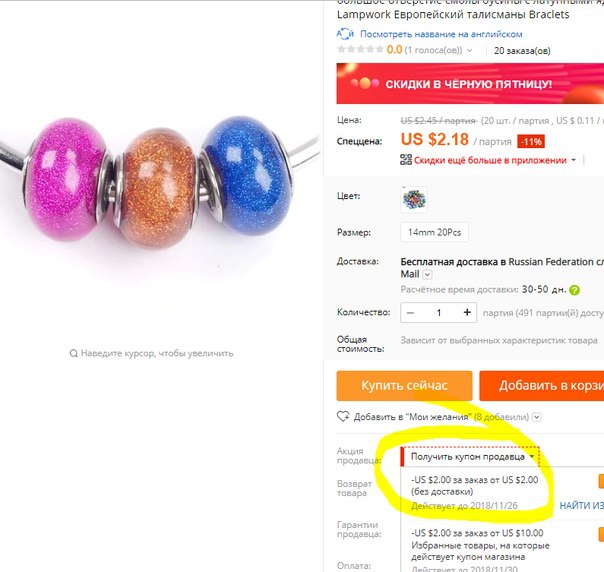The width and height of the screenshot is (604, 572).
Task: Click the QR code icon for app discounts
Action: coord(406,159)
